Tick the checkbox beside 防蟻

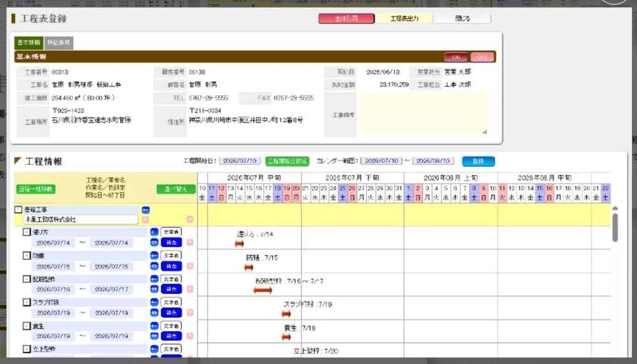click(26, 256)
